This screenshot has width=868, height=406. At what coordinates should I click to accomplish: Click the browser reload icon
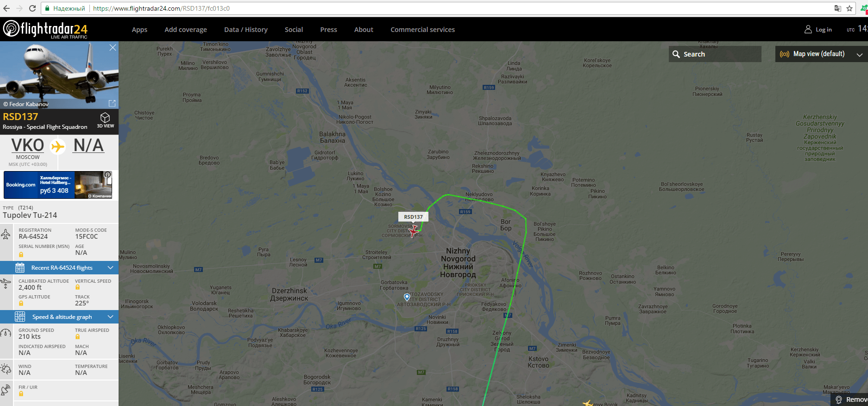pyautogui.click(x=32, y=8)
